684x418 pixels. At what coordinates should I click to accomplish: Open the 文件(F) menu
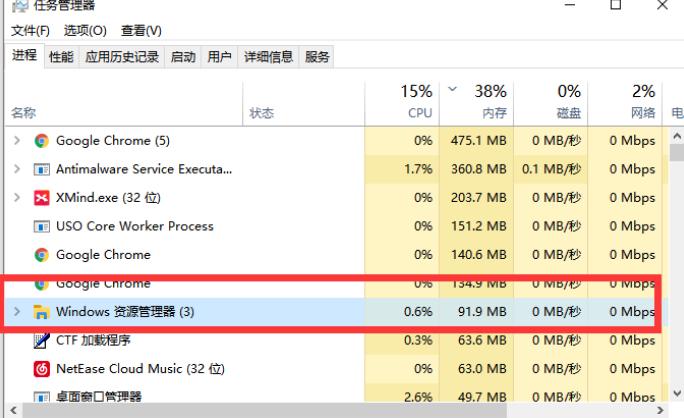(30, 31)
